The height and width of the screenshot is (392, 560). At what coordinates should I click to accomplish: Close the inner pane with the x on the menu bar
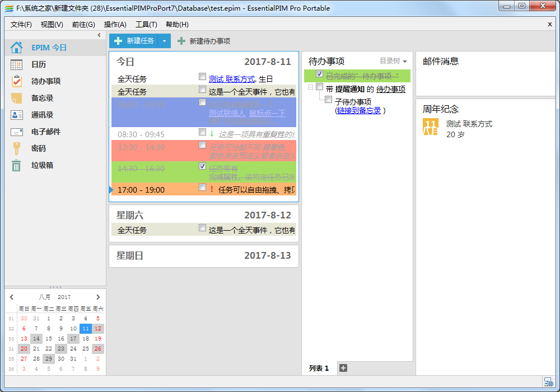550,24
